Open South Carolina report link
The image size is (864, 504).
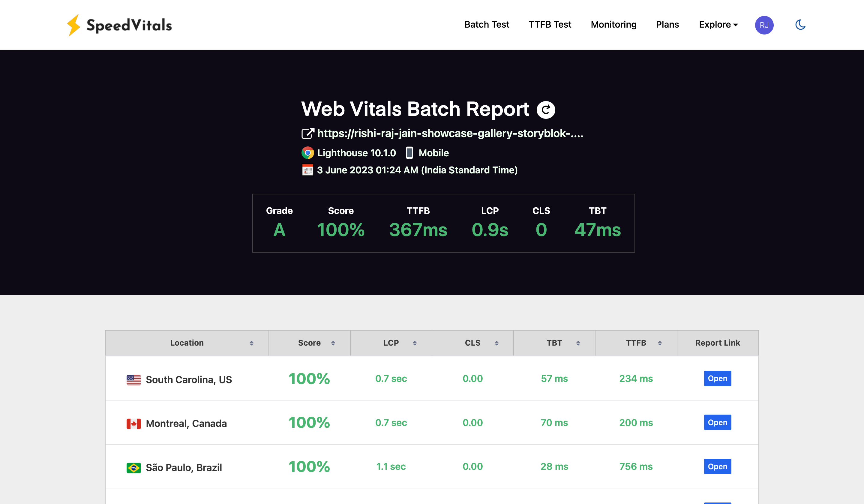(717, 379)
